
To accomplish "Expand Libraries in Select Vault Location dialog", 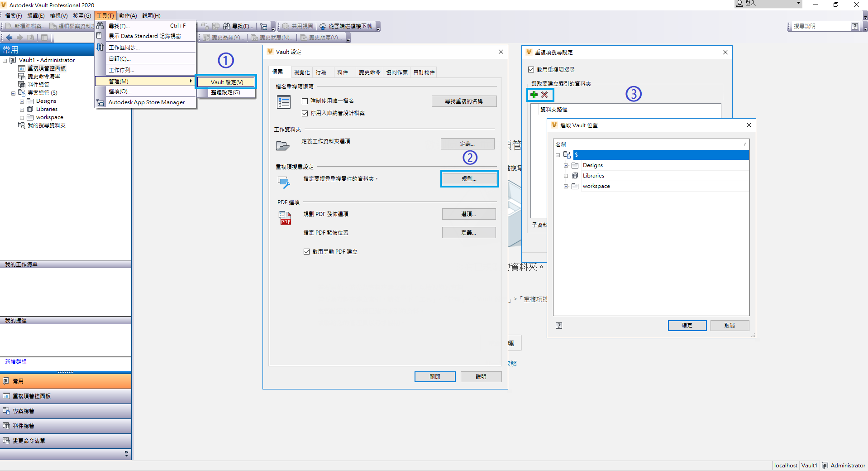I will click(566, 176).
